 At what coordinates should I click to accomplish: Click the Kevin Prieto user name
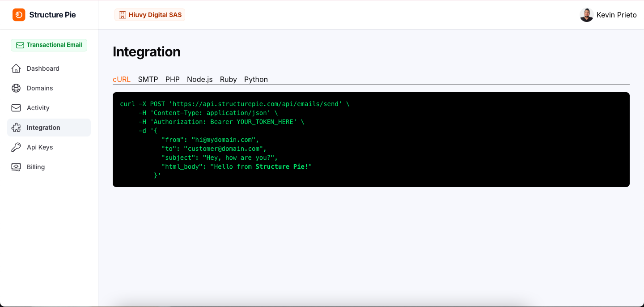tap(617, 15)
